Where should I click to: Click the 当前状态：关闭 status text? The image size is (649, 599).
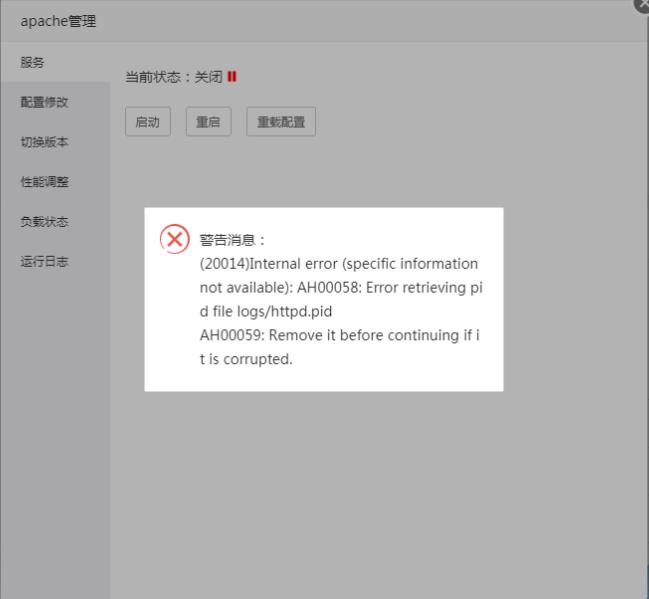tap(174, 77)
